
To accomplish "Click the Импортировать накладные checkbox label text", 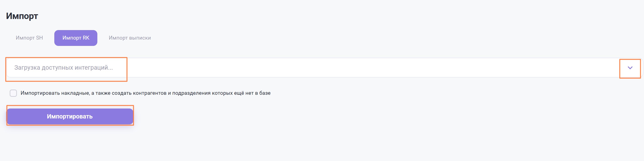I will pyautogui.click(x=146, y=93).
